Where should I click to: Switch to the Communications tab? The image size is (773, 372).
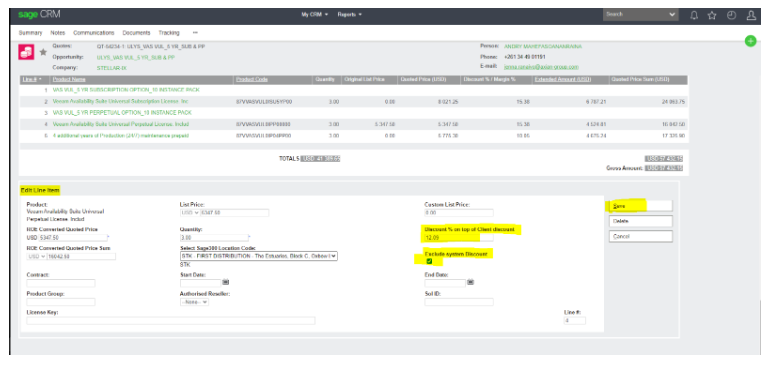click(x=94, y=33)
